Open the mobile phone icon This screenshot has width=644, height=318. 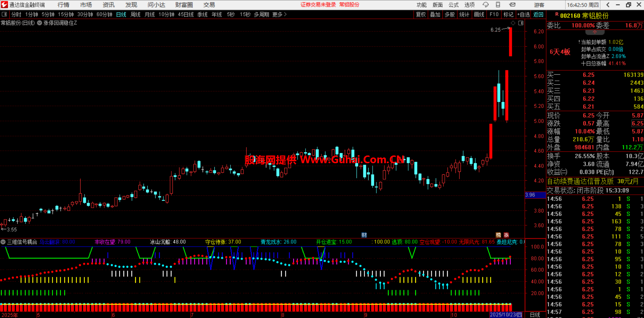(x=498, y=5)
